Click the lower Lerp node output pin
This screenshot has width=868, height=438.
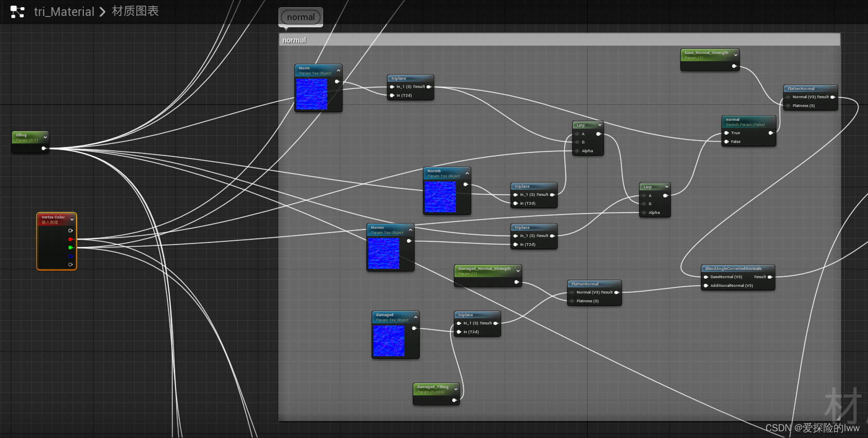[665, 196]
